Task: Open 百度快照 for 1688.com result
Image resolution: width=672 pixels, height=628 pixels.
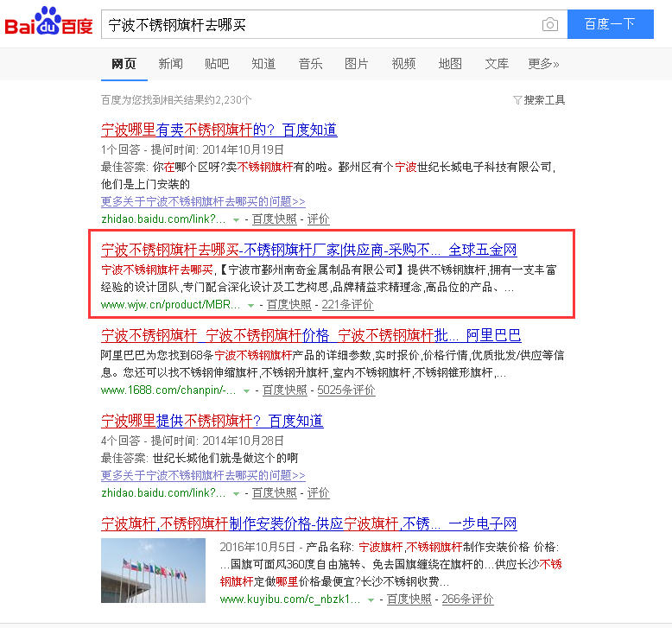Action: (284, 390)
